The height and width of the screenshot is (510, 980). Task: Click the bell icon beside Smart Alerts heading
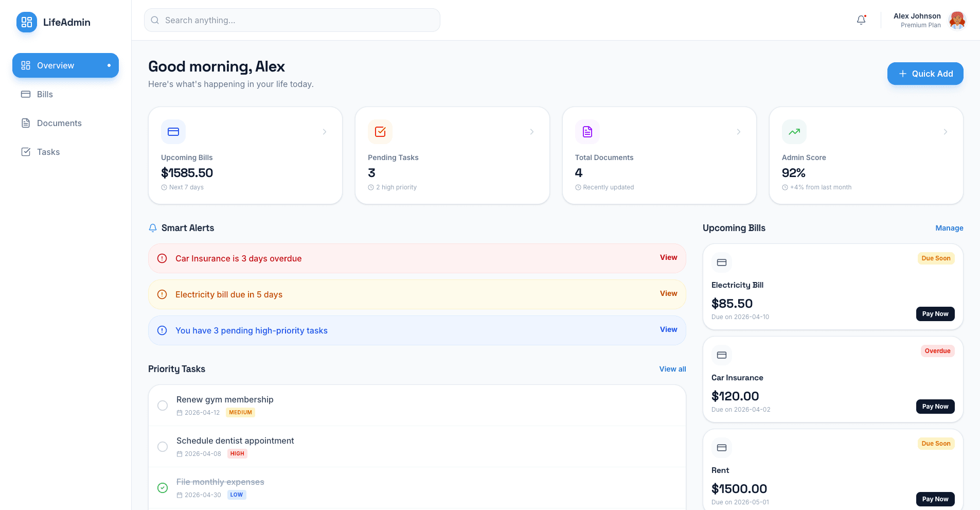point(153,228)
